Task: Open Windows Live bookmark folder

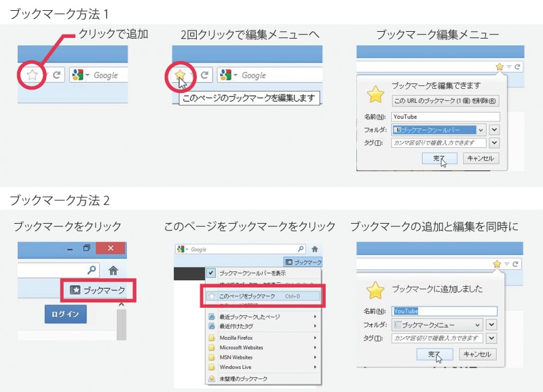Action: click(263, 367)
